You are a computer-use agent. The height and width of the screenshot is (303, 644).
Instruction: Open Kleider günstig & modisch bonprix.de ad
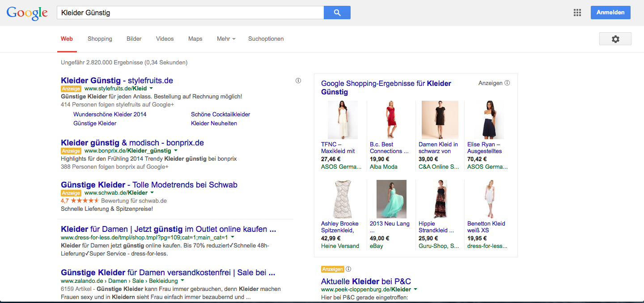click(132, 143)
